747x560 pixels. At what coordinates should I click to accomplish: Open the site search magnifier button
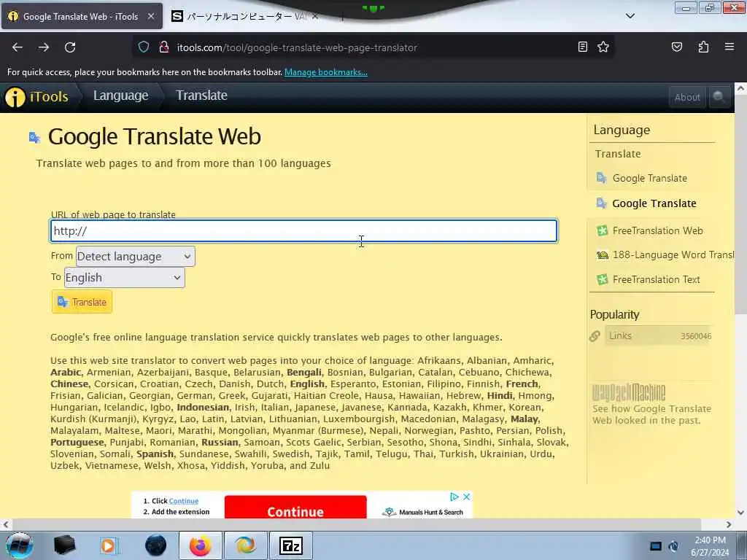pyautogui.click(x=719, y=97)
